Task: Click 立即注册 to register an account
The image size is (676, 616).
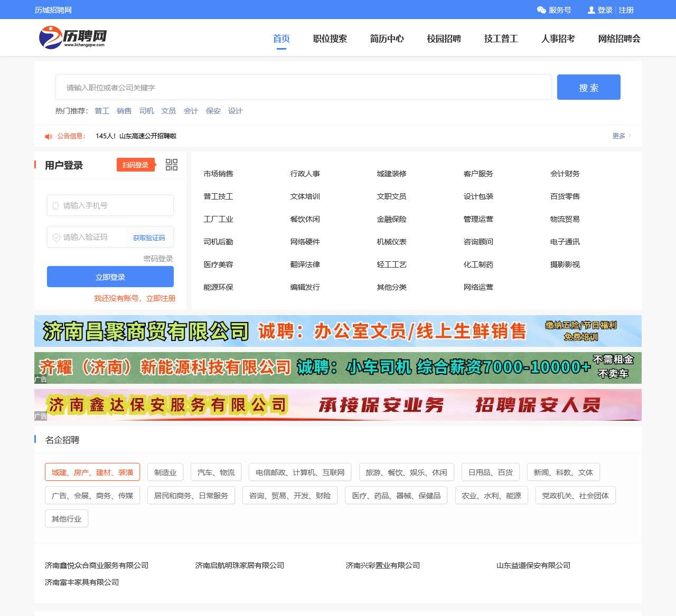Action: tap(161, 298)
